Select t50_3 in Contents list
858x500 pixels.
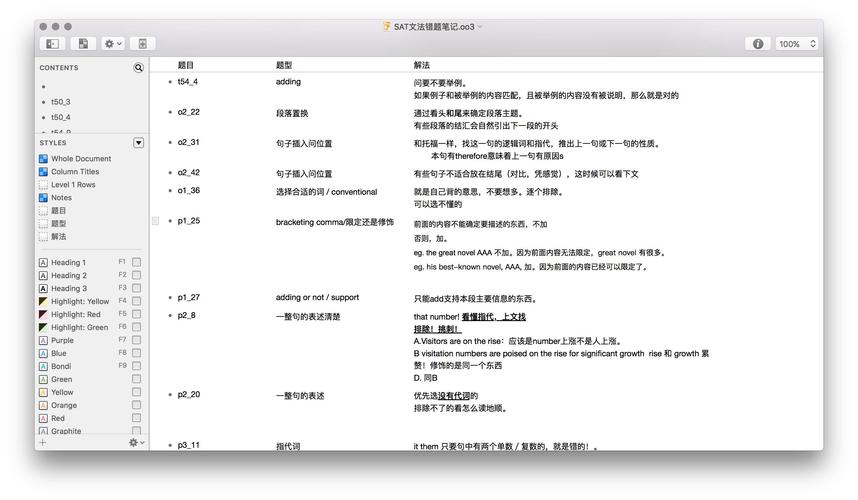point(61,102)
